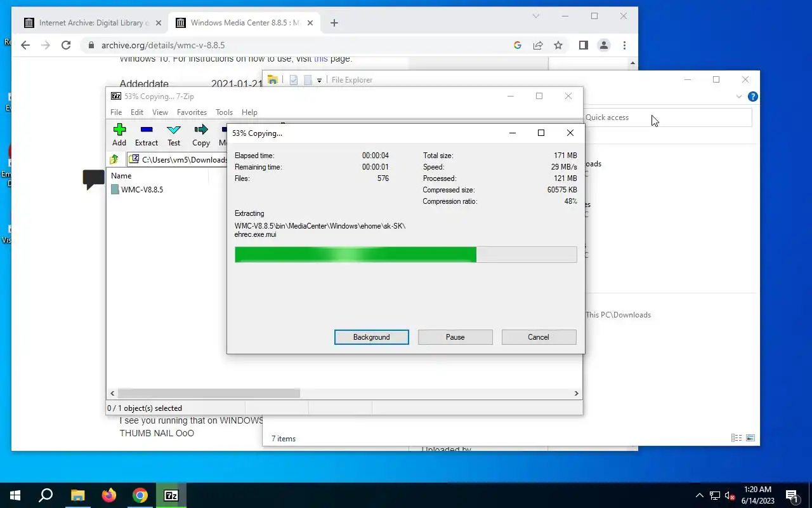Open the Tools menu in 7-Zip
812x508 pixels.
[224, 112]
